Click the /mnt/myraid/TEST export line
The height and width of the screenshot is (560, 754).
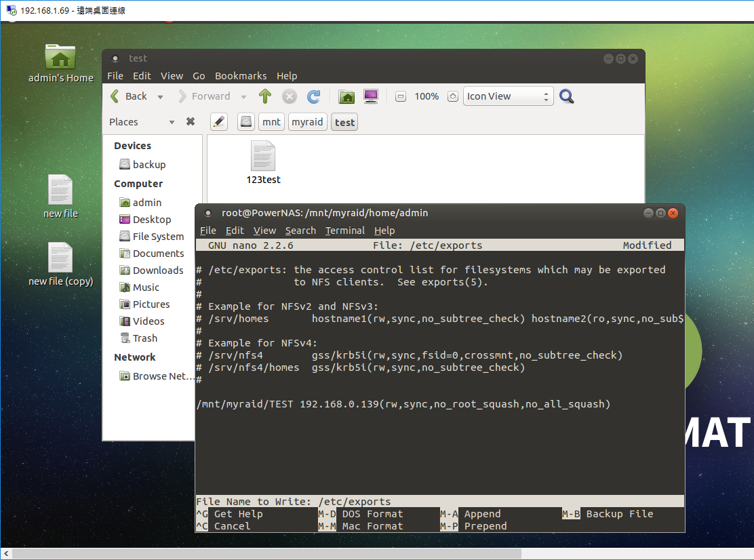pyautogui.click(x=403, y=404)
